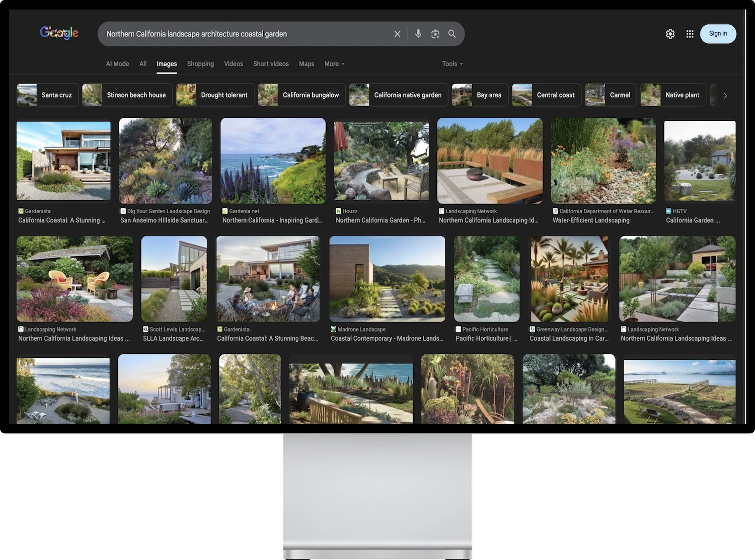Switch to the Shopping tab
This screenshot has width=755, height=560.
click(x=200, y=64)
